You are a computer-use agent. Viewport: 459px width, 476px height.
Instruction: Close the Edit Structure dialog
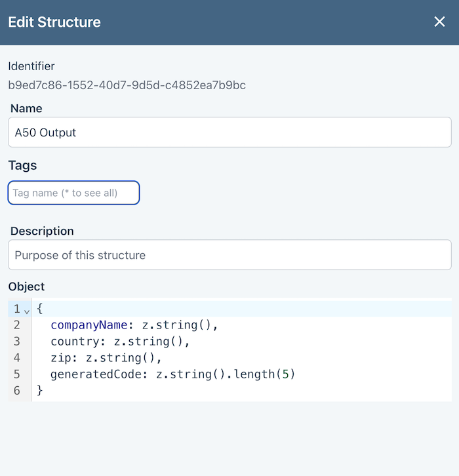pyautogui.click(x=439, y=22)
